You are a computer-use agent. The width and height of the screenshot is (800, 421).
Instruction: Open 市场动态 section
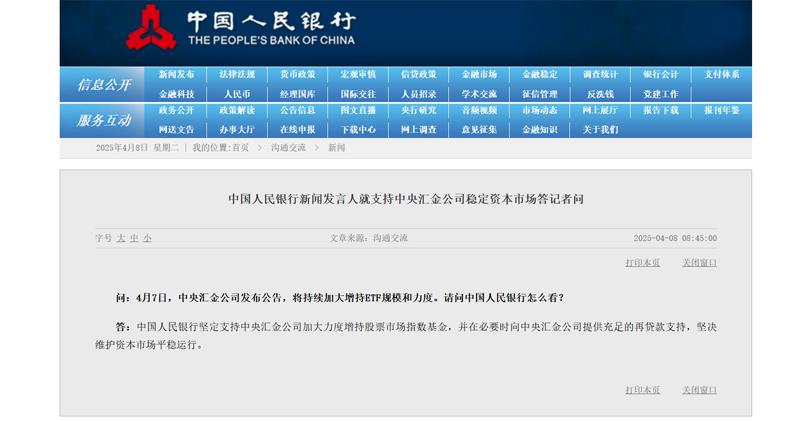[x=540, y=110]
